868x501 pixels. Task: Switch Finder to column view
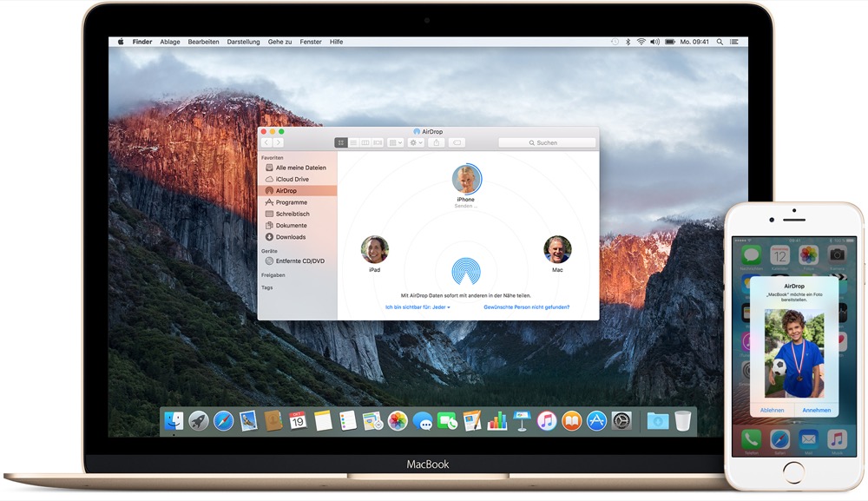(365, 142)
